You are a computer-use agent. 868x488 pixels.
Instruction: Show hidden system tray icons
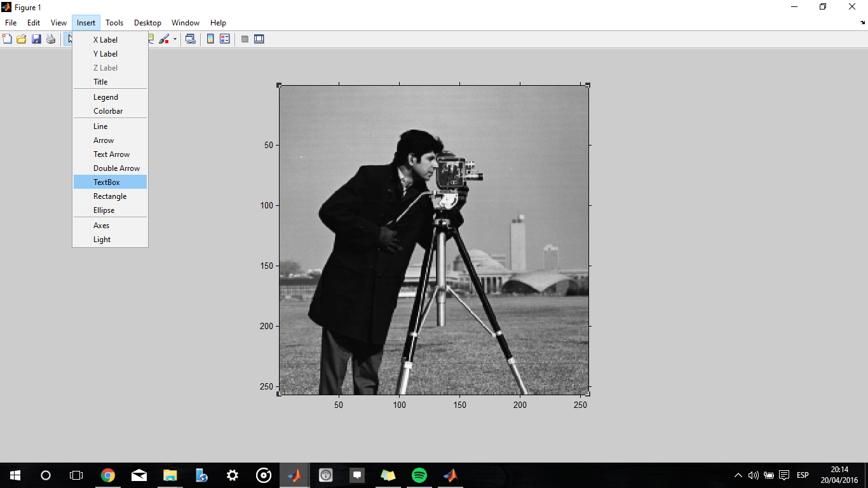pyautogui.click(x=738, y=475)
